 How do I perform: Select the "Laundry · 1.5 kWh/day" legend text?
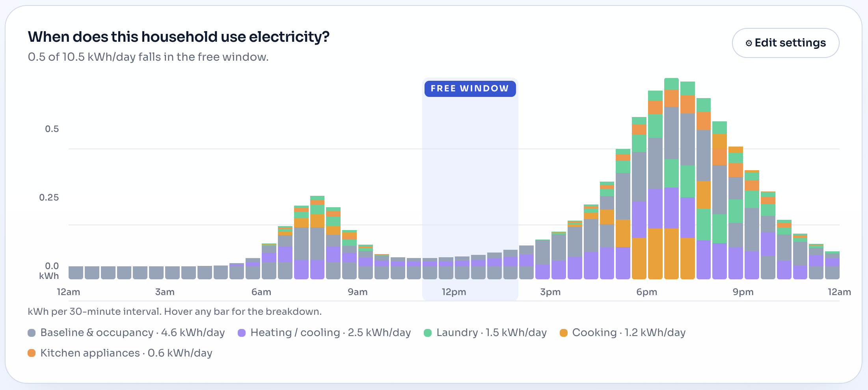492,333
